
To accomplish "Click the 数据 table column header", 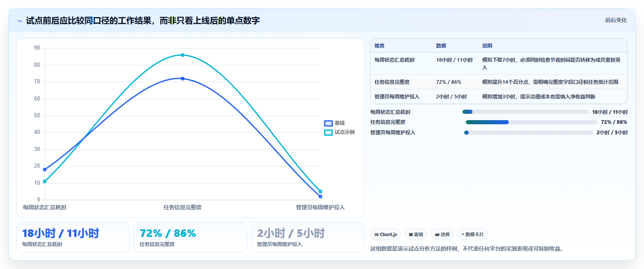I will [x=441, y=46].
